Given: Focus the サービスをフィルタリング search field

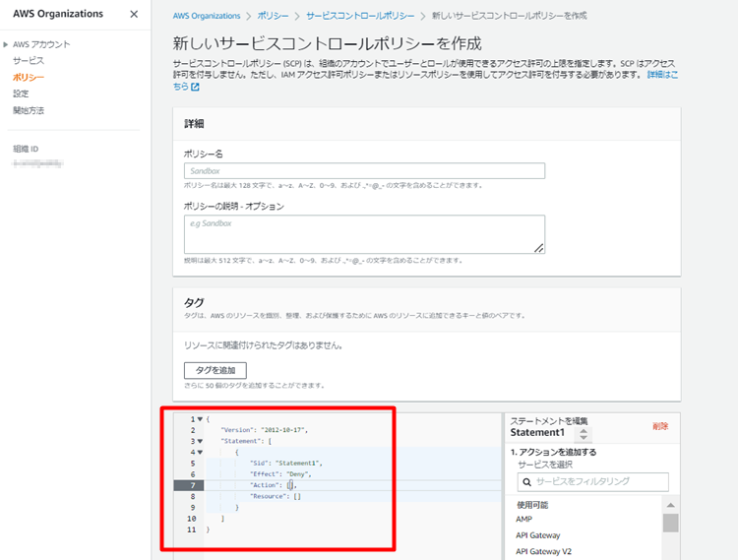Looking at the screenshot, I should tap(593, 482).
